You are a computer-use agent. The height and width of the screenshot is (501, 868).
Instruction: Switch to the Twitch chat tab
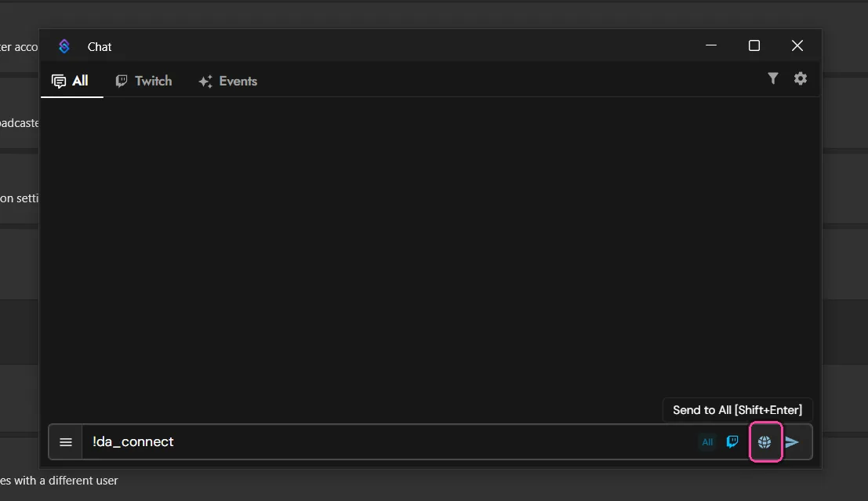(144, 81)
